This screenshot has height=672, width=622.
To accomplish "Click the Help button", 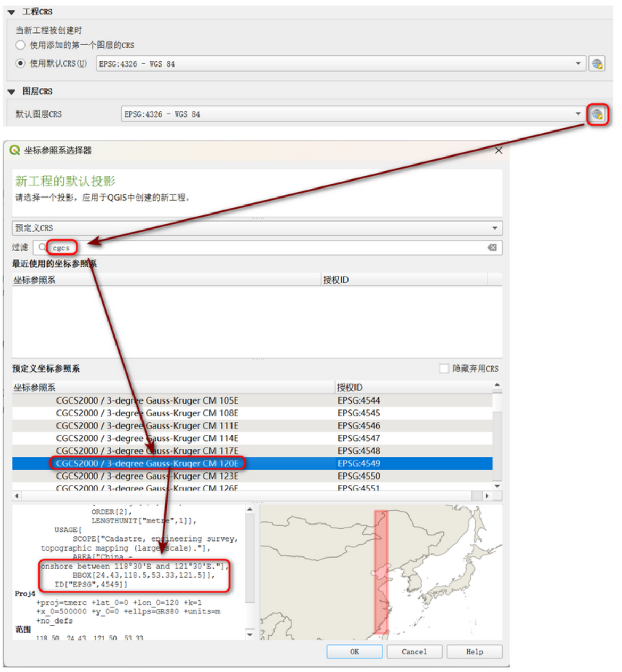I will (x=475, y=652).
